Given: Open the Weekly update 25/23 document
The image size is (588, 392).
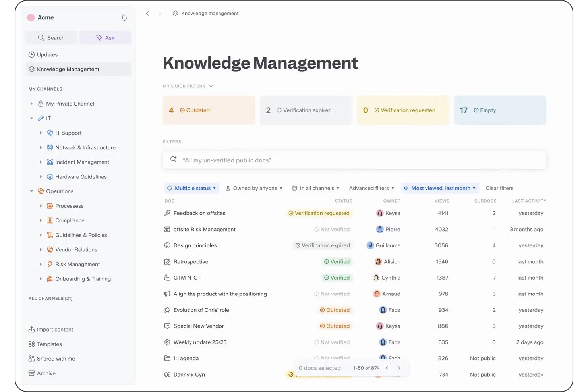Looking at the screenshot, I should [200, 342].
